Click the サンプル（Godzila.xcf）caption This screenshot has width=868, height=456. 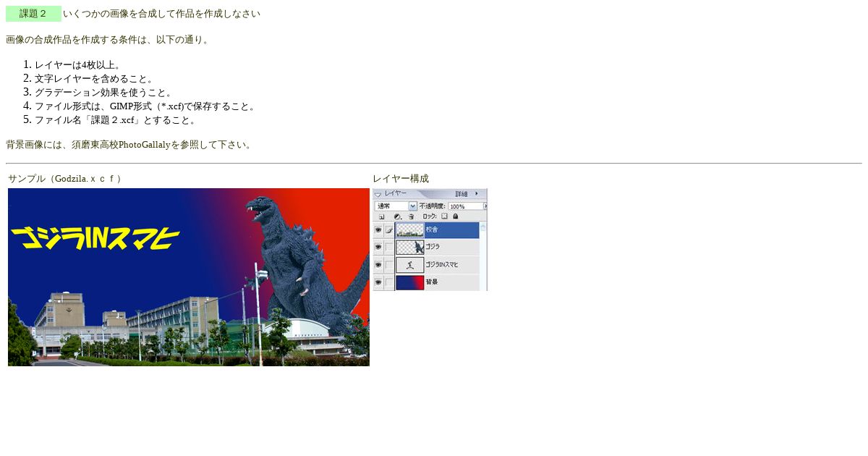tap(65, 178)
